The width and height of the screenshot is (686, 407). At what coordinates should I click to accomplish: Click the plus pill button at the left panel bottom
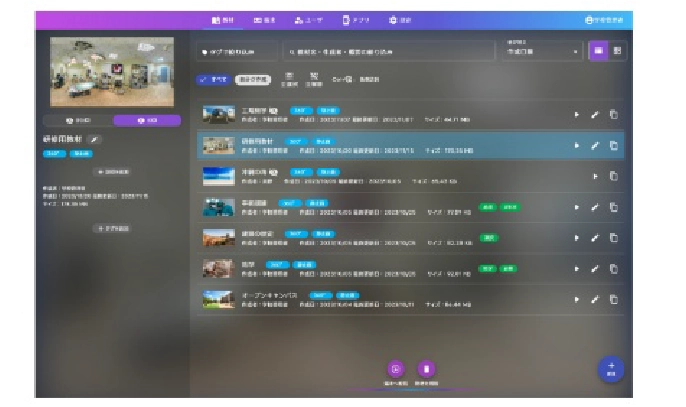click(113, 228)
